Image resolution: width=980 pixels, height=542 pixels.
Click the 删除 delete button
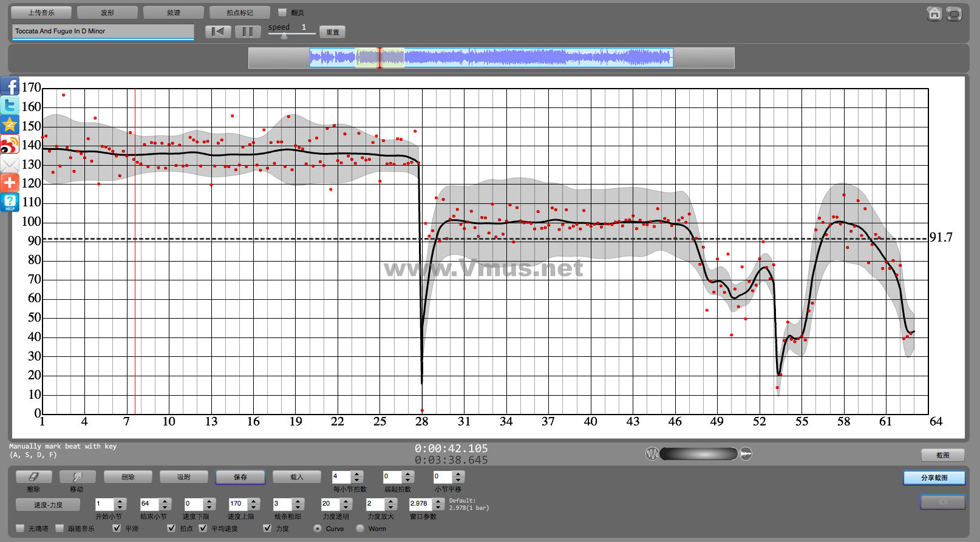(128, 477)
